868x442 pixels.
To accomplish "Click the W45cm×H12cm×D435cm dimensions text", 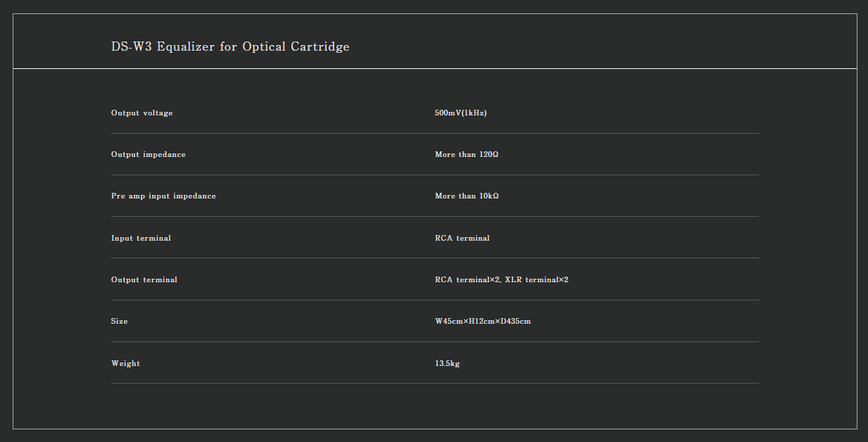I will [483, 322].
